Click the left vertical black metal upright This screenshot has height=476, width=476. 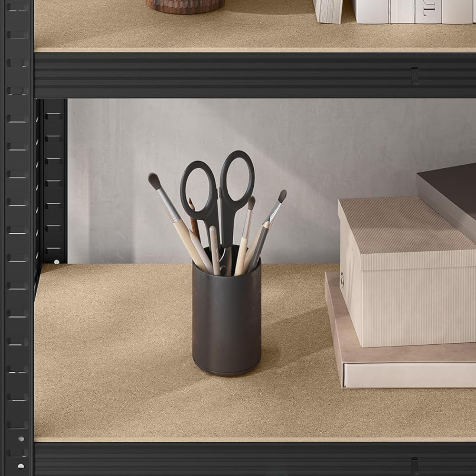(17, 238)
